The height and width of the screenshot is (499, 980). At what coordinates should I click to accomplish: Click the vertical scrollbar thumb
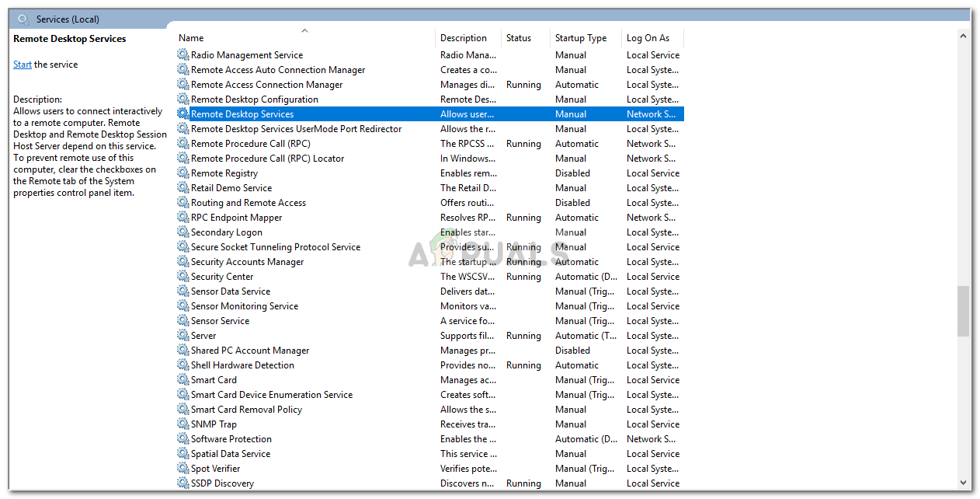964,311
